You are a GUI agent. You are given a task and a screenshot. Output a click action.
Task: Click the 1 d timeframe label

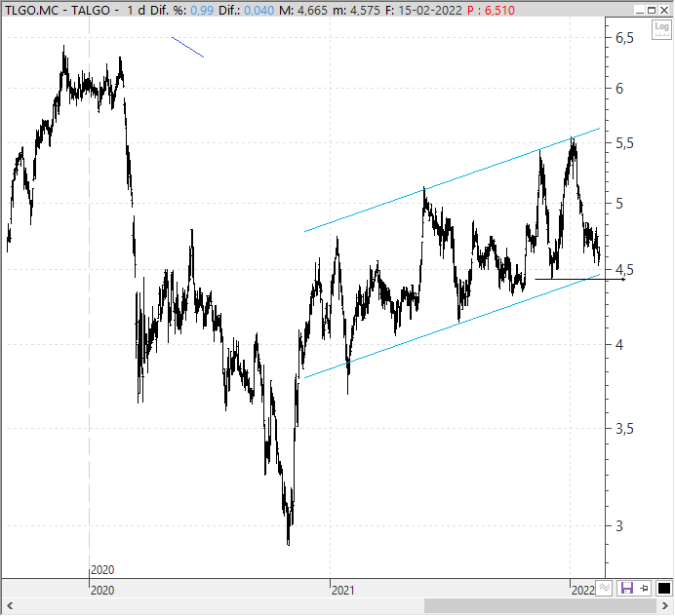(136, 10)
